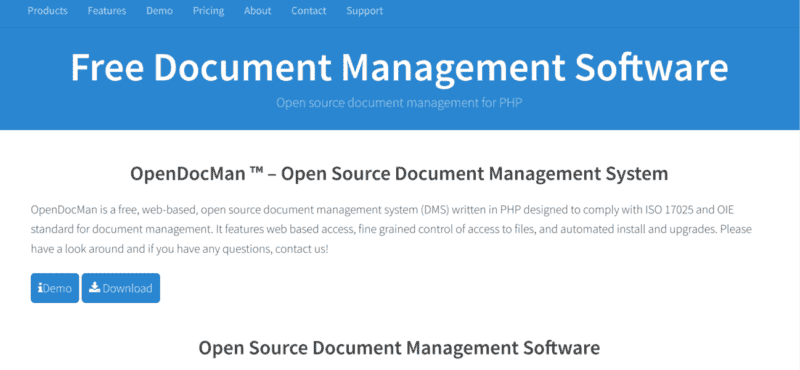Click the OpenDocMan ™ – Open Source heading
The height and width of the screenshot is (370, 800).
tap(399, 174)
